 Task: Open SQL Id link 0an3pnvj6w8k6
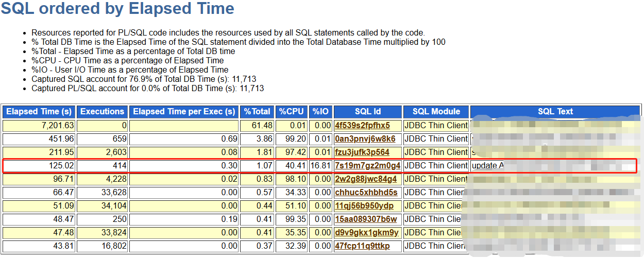365,139
